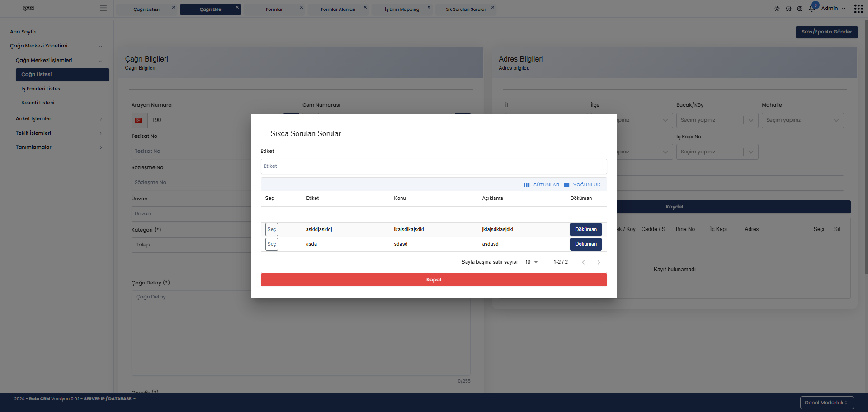Open the Bucak/Köy dropdown
Viewport: 868px width, 412px height.
[x=717, y=120]
